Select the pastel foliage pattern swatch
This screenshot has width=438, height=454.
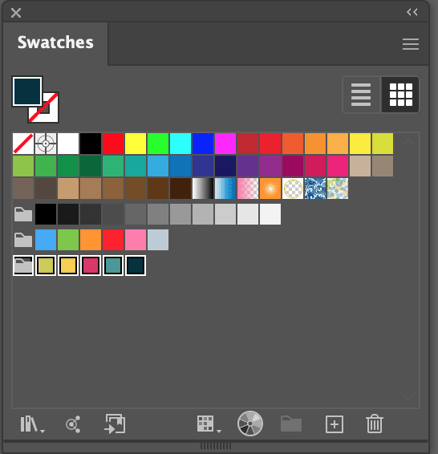click(337, 188)
